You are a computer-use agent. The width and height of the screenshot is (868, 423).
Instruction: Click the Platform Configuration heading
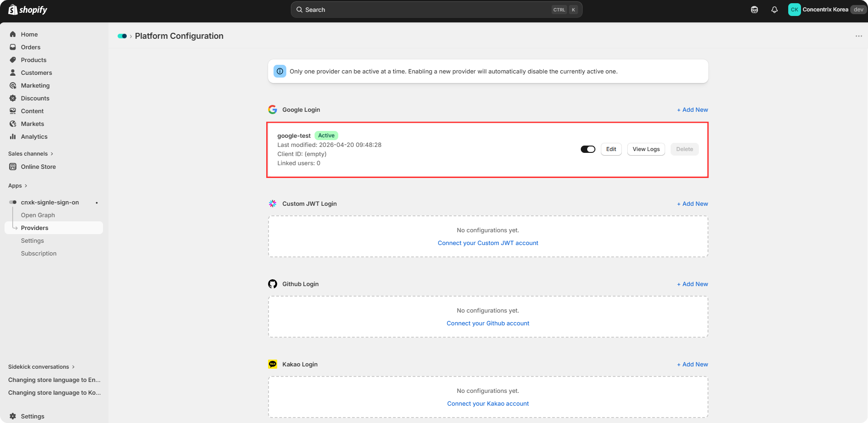[x=179, y=36]
